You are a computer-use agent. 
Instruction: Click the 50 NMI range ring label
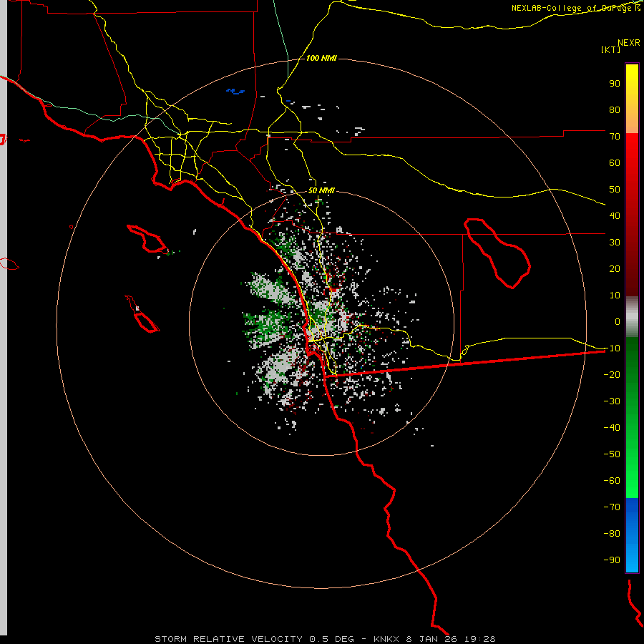point(321,190)
